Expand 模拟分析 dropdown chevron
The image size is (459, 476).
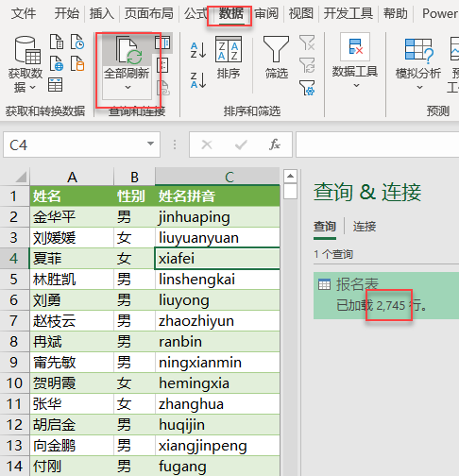point(419,87)
